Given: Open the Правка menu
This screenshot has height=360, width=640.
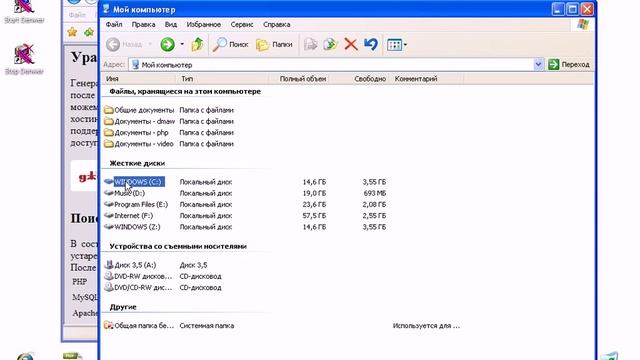Looking at the screenshot, I should pos(143,24).
